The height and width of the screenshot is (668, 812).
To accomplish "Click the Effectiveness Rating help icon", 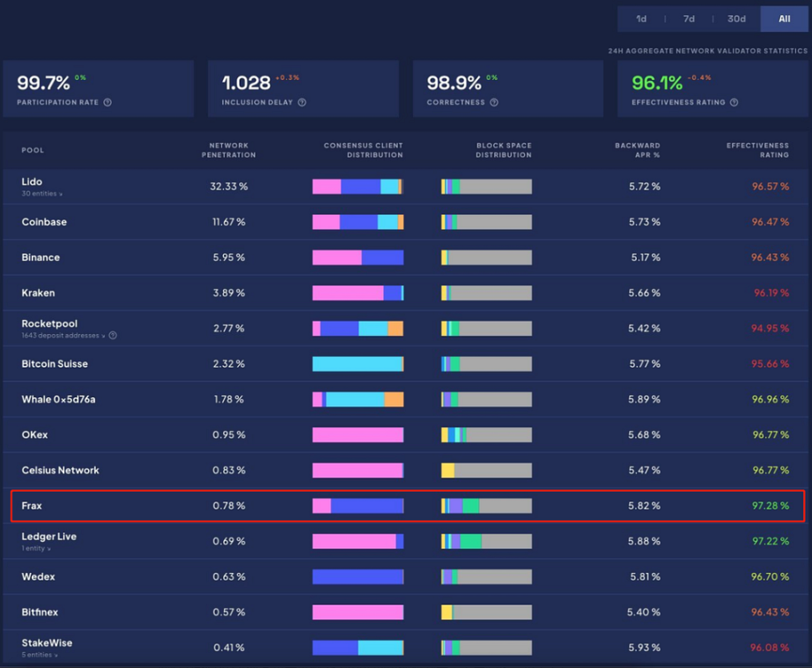I will pyautogui.click(x=734, y=102).
